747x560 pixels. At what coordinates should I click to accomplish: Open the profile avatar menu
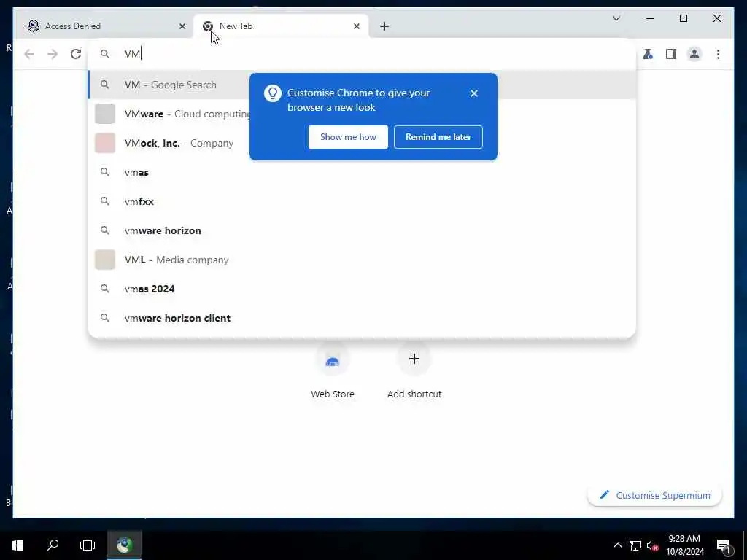click(x=694, y=54)
